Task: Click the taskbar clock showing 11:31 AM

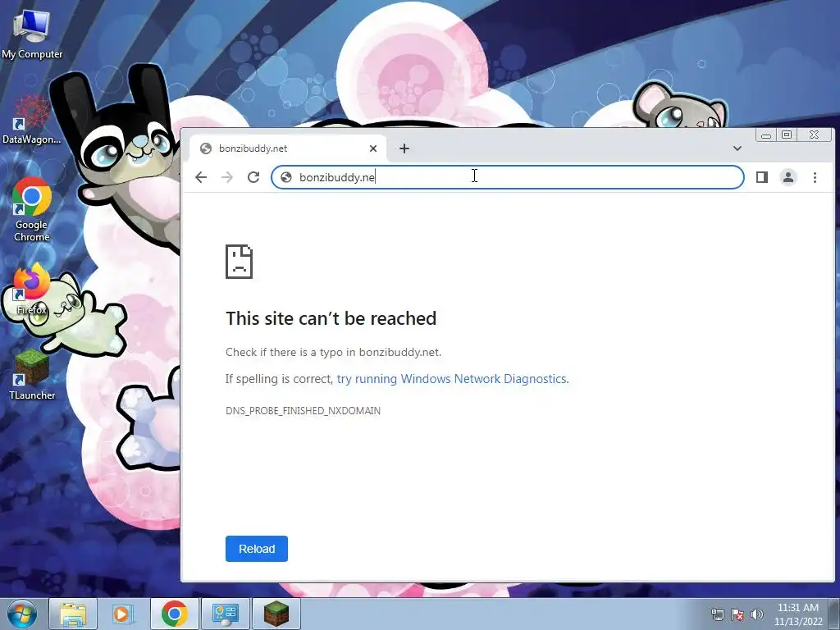Action: click(x=798, y=614)
